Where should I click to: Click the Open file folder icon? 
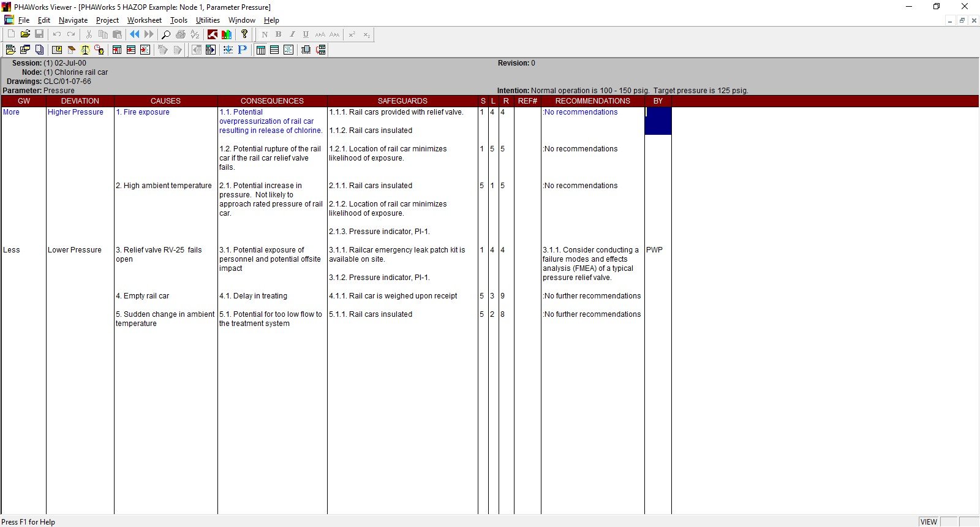tap(25, 34)
